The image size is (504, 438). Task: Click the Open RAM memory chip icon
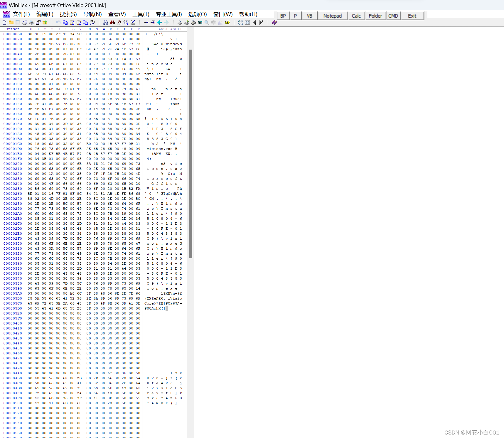point(193,23)
